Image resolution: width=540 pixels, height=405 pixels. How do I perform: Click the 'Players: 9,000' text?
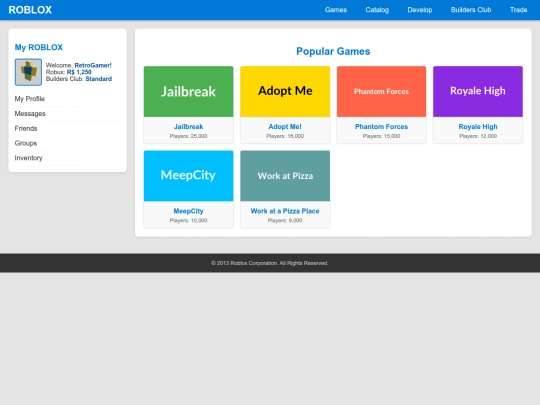click(285, 220)
